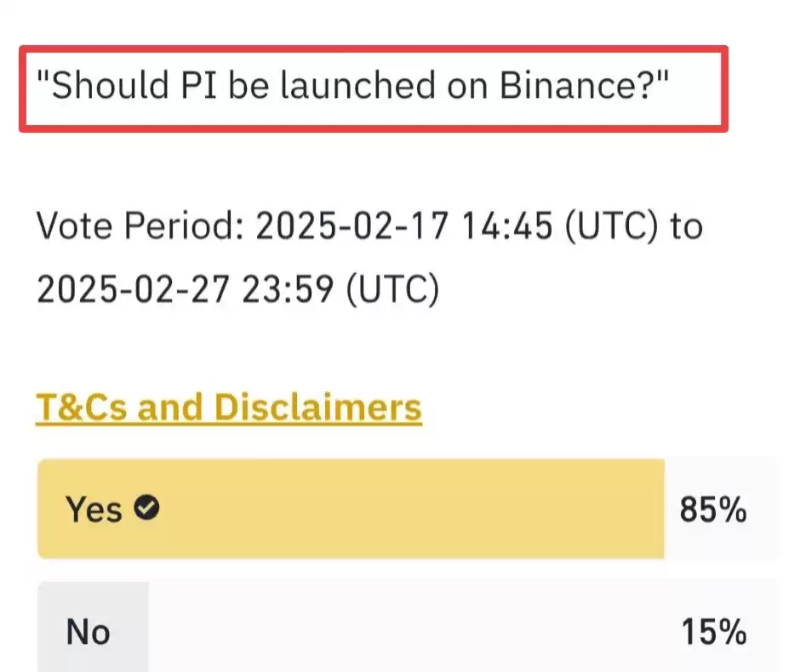Click the word Binance in the question

569,85
